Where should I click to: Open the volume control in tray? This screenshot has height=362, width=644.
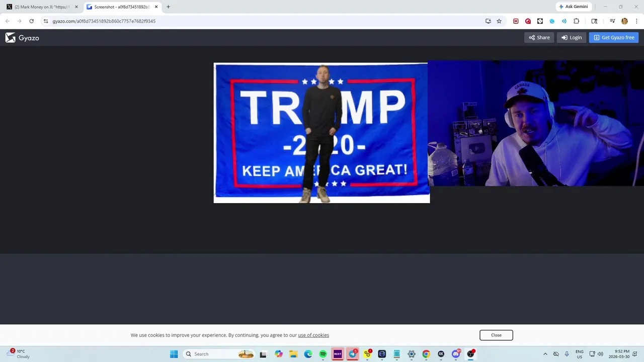point(600,354)
